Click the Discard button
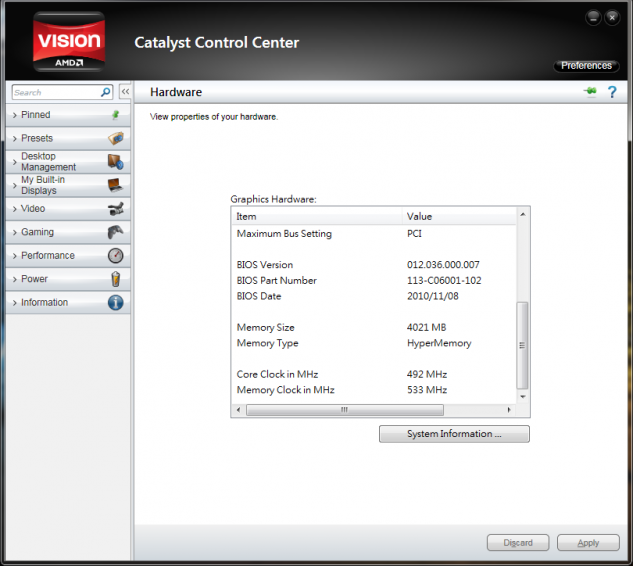This screenshot has height=566, width=640. click(x=518, y=543)
